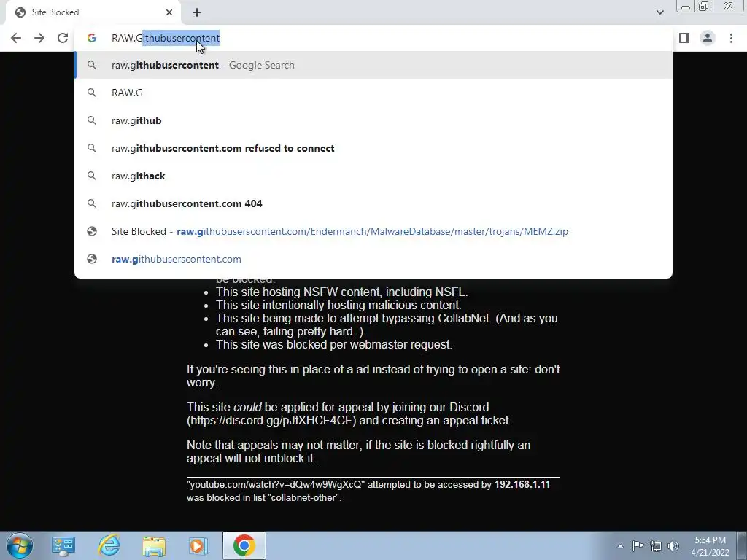Open the taskbar control panel icon
The image size is (747, 560).
pyautogui.click(x=63, y=545)
